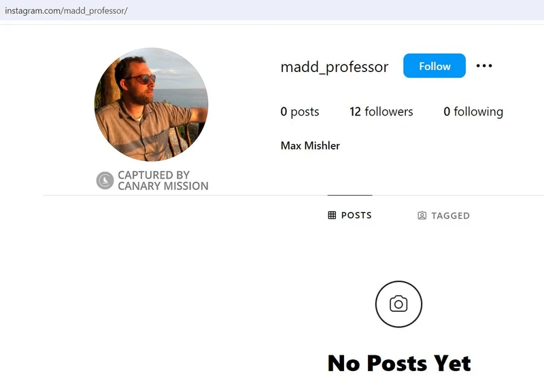View the 0 following list
The height and width of the screenshot is (392, 544).
[473, 111]
